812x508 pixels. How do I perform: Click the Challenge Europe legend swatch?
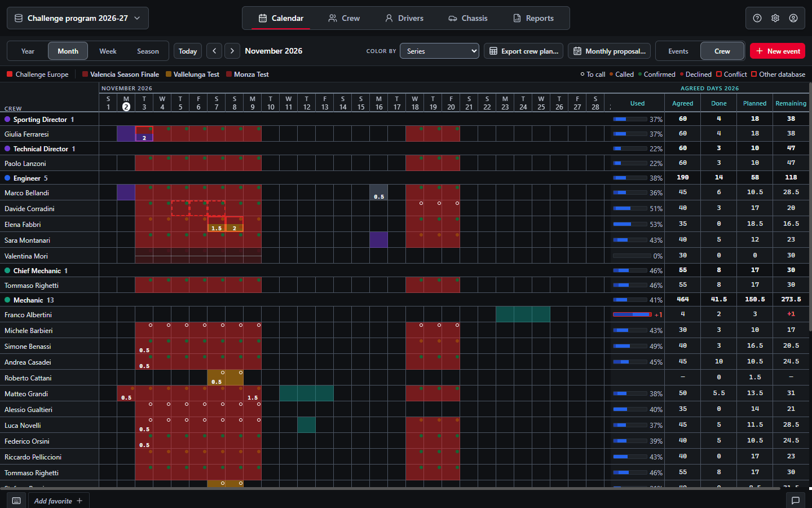tap(10, 74)
